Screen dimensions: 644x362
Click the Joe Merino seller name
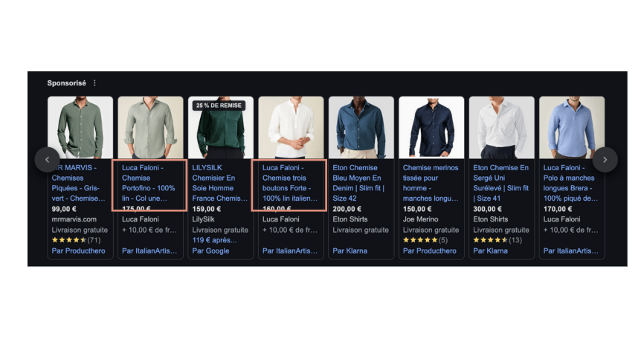pos(421,219)
